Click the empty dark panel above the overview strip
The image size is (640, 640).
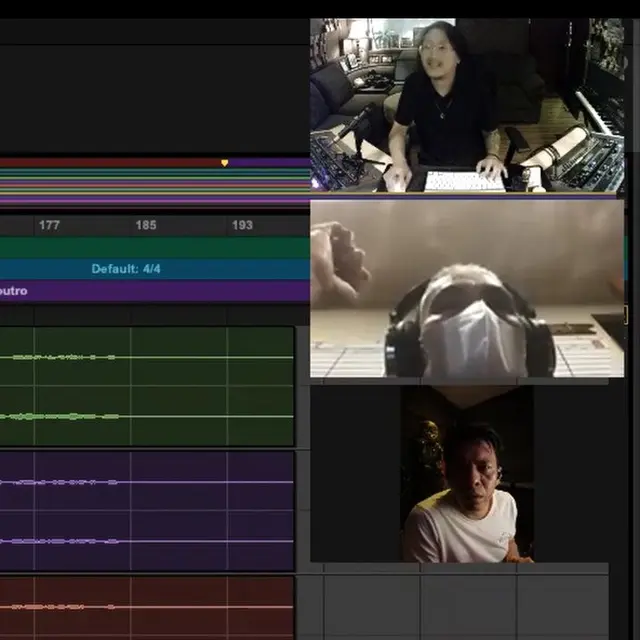155,99
